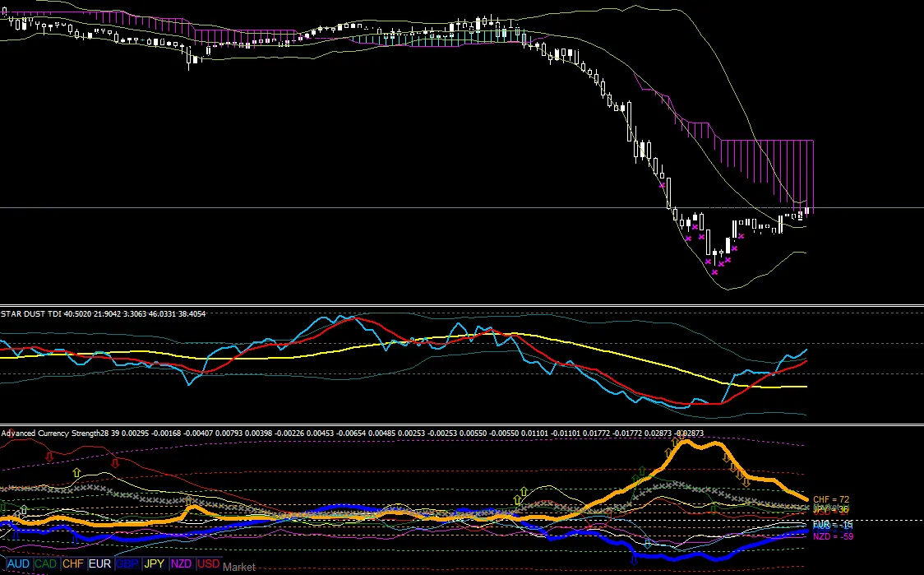Viewport: 924px width, 575px height.
Task: Select the horizontal price level line
Action: 462,207
